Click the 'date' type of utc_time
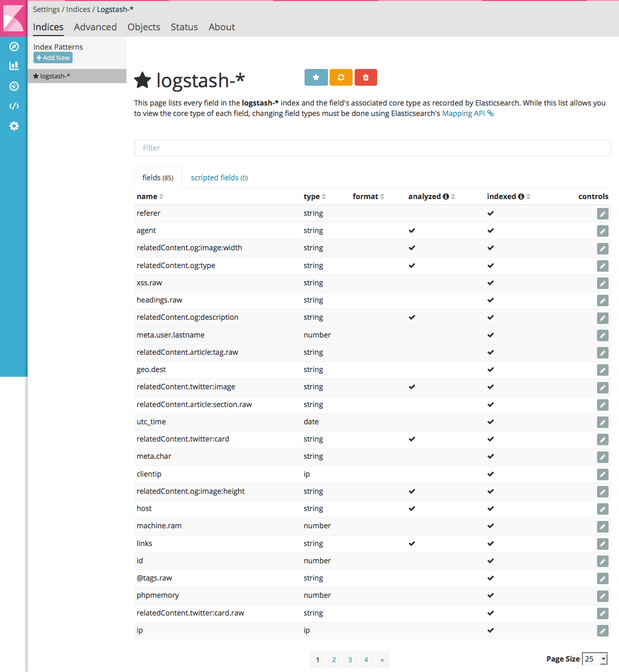The image size is (619, 672). coord(311,422)
